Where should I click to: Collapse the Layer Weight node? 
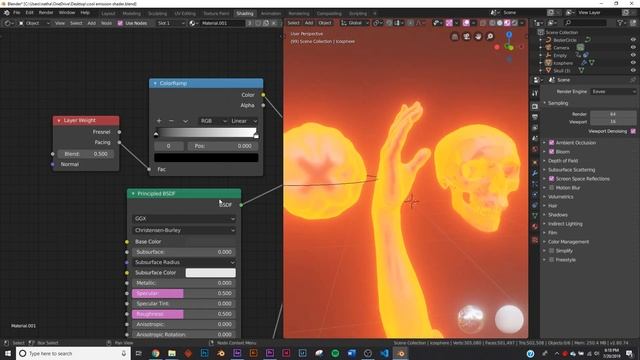tap(59, 120)
